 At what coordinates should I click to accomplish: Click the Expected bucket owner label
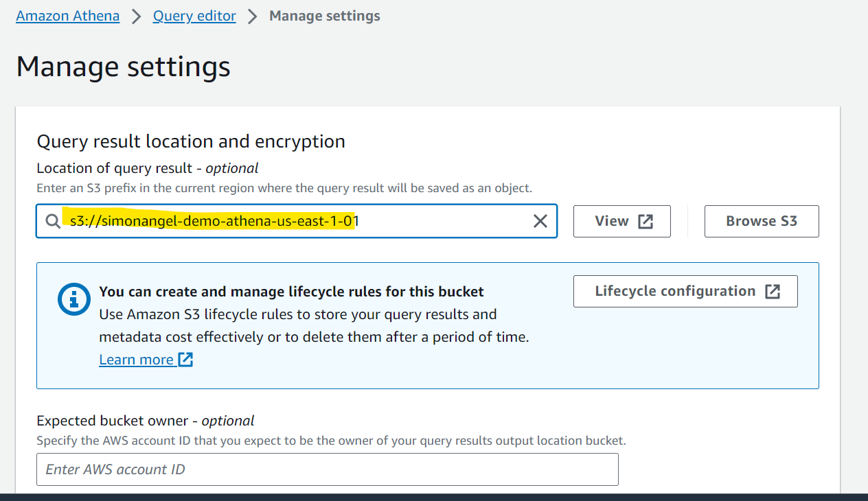coord(146,421)
